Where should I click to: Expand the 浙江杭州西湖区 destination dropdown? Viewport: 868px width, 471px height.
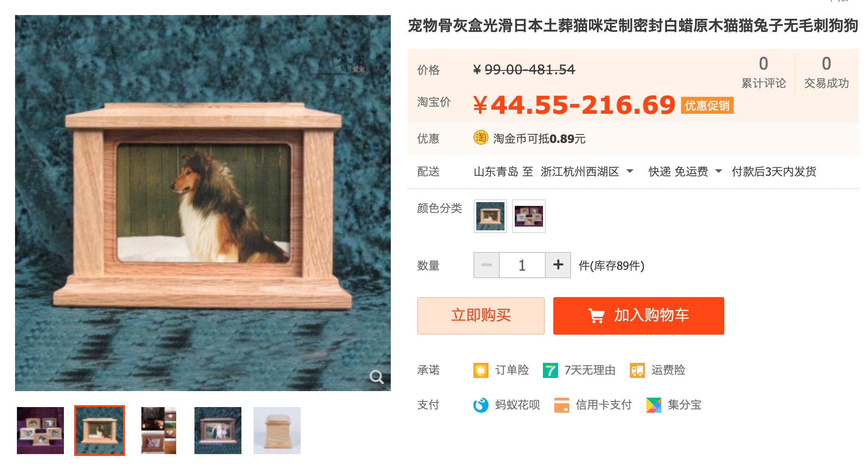630,171
